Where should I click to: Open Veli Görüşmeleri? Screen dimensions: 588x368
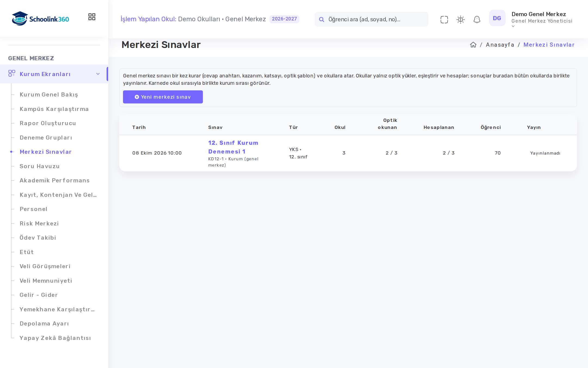point(45,266)
